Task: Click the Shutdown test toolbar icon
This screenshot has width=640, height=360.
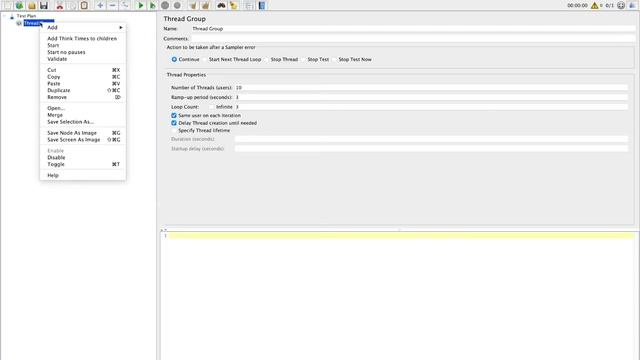Action: (177, 5)
